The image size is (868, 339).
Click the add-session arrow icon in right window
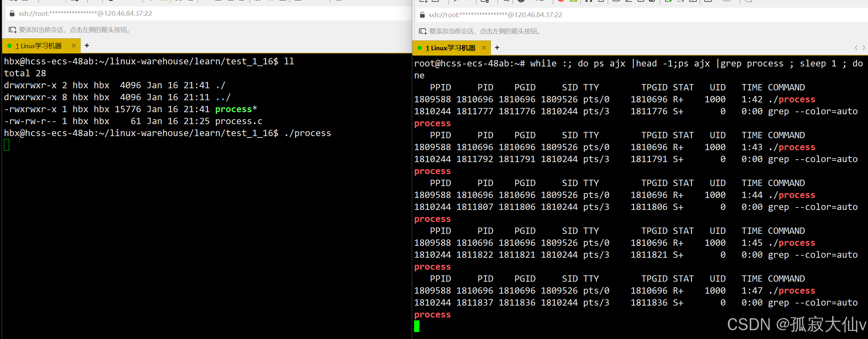point(423,31)
